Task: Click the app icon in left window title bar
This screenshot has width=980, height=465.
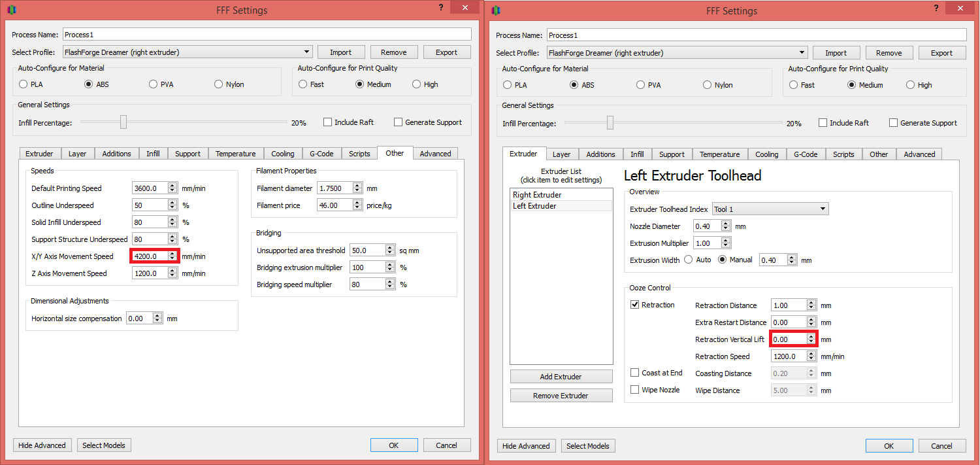Action: click(x=12, y=10)
